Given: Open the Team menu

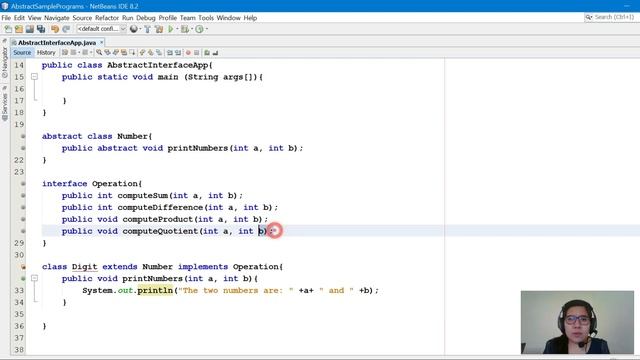Looking at the screenshot, I should tap(188, 18).
